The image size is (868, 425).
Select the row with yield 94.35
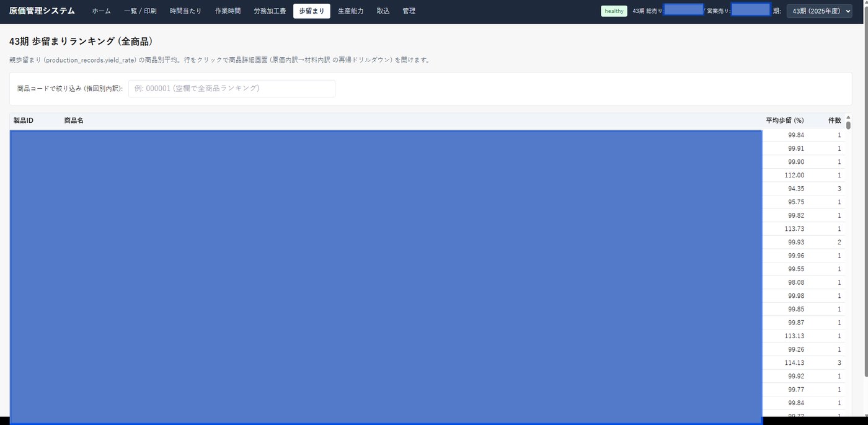coord(427,189)
